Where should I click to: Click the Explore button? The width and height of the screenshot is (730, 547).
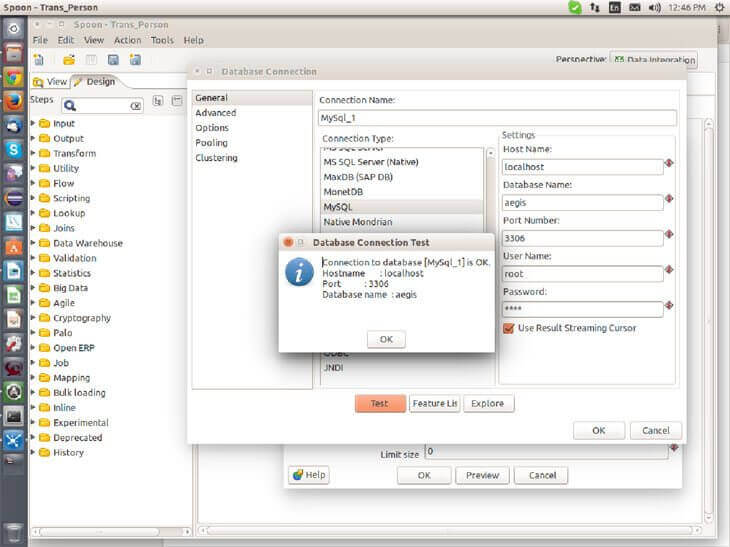point(488,403)
